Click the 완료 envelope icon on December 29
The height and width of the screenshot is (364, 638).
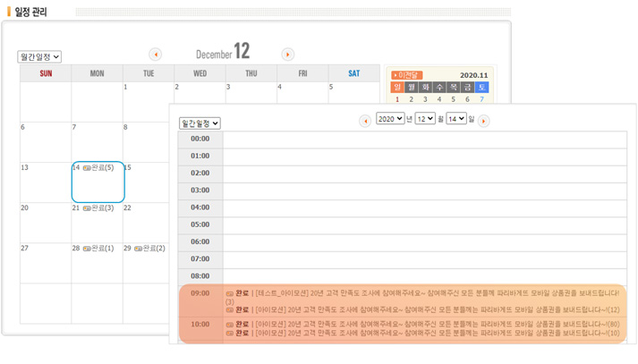pyautogui.click(x=138, y=249)
